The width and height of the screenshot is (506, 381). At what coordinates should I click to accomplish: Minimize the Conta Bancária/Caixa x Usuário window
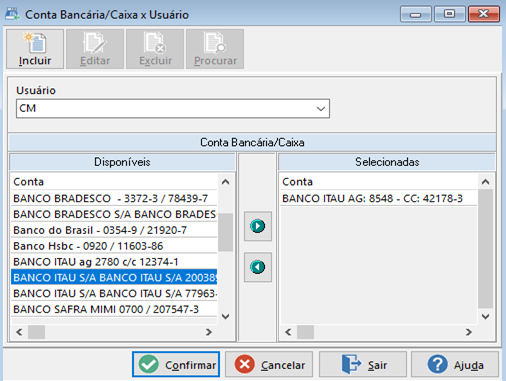point(416,14)
